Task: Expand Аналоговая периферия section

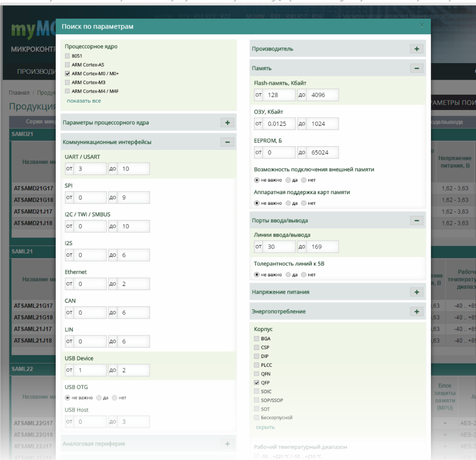Action: (227, 444)
